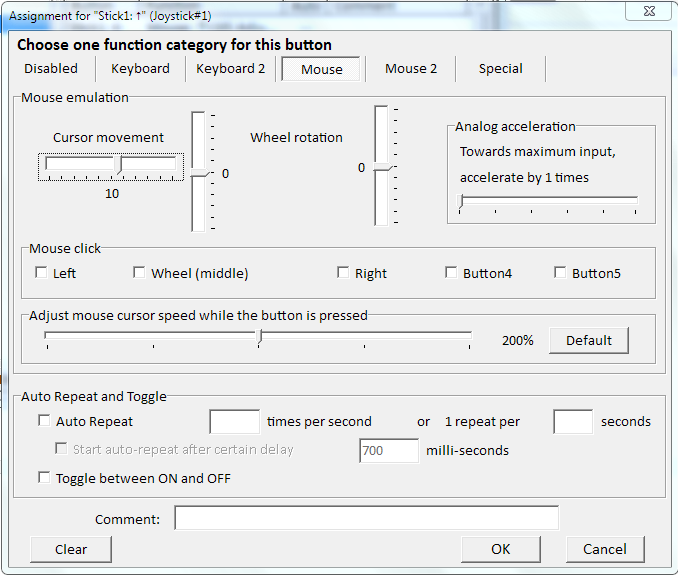Click the Analog acceleration slider track
The image size is (678, 576).
[x=548, y=202]
